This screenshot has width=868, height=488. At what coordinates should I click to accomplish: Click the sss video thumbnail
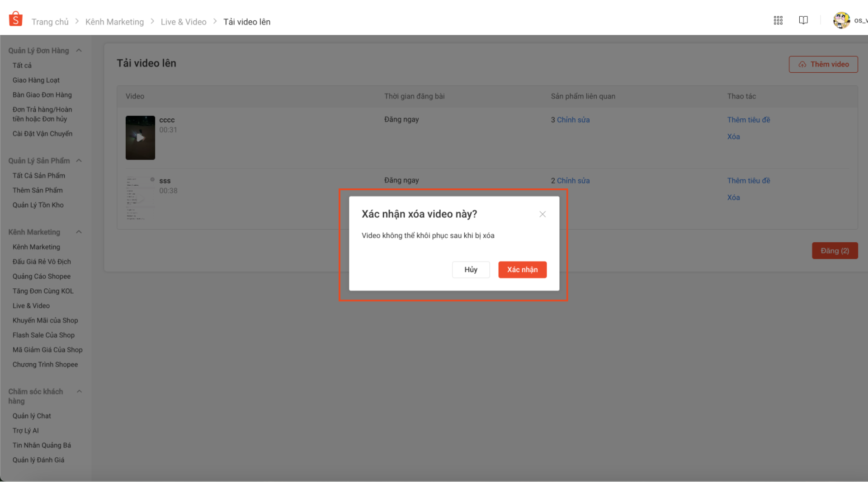[140, 198]
